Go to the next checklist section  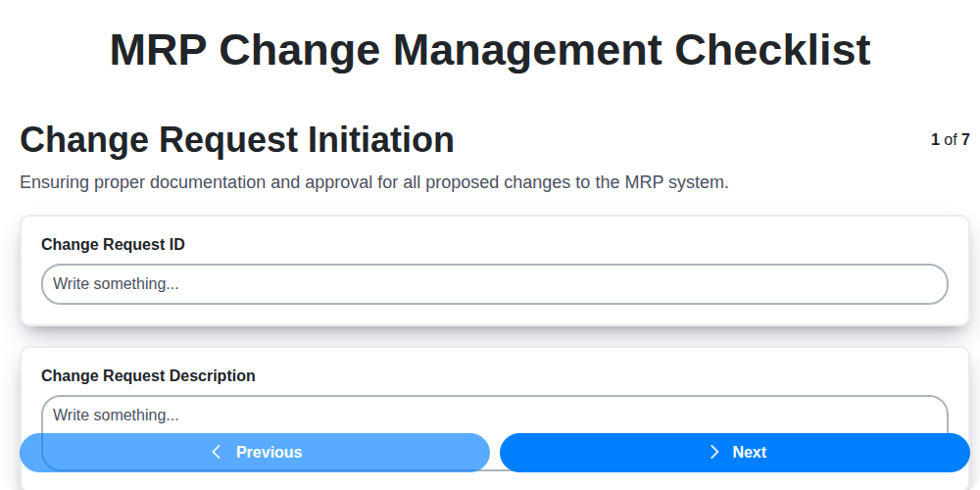pyautogui.click(x=735, y=452)
